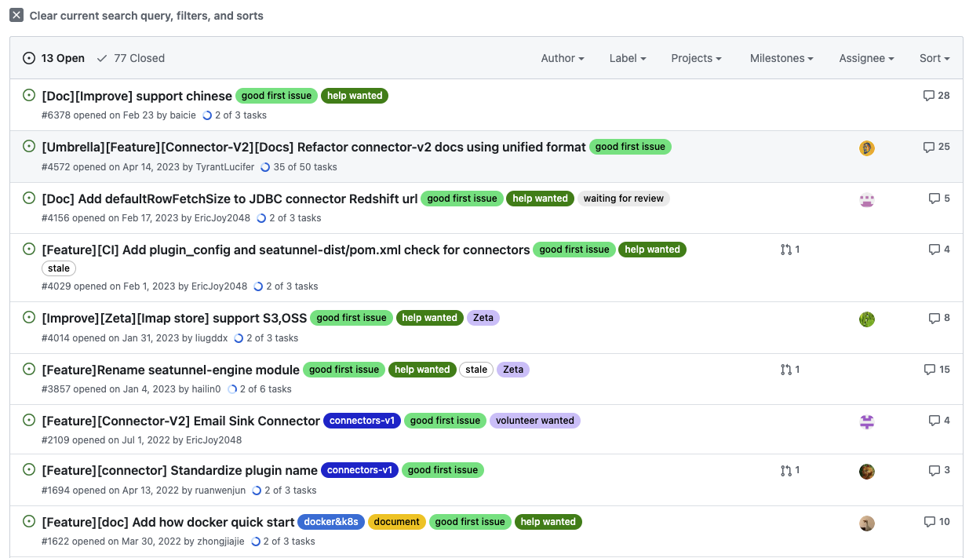Expand the Label filter dropdown

628,58
